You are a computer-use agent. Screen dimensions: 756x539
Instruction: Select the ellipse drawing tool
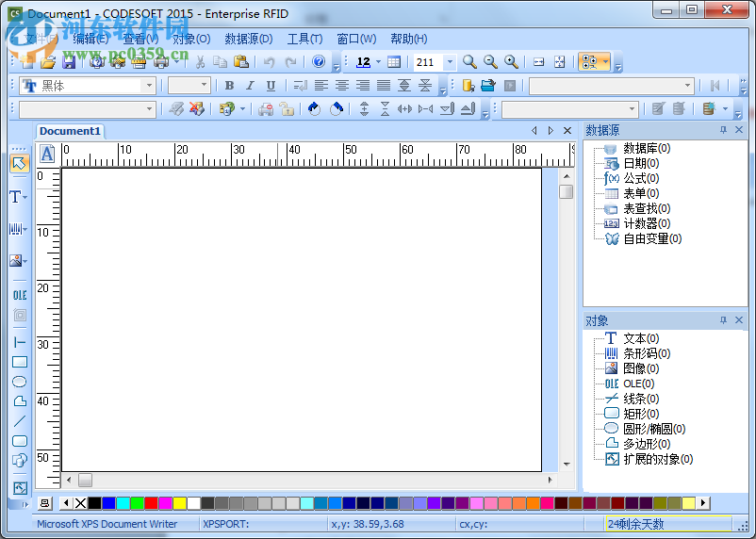[x=19, y=382]
